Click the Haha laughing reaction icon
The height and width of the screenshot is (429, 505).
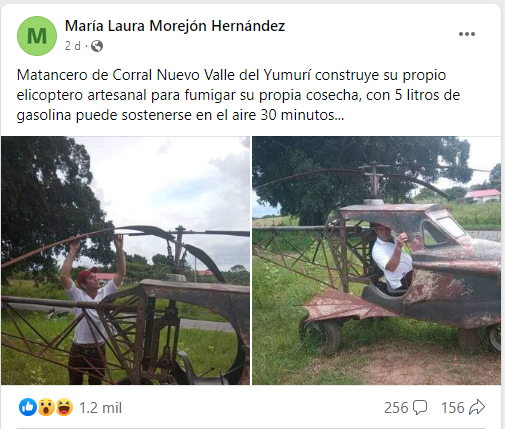pos(64,407)
